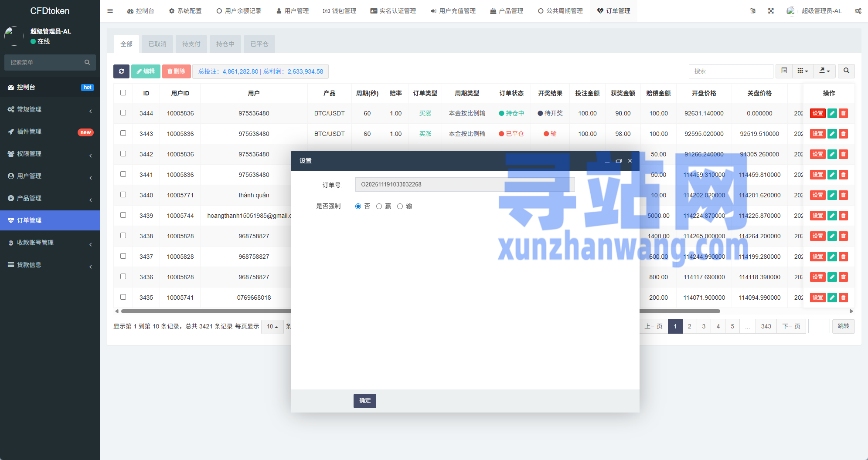Open the export data dropdown
Viewport: 868px width, 460px height.
(824, 71)
